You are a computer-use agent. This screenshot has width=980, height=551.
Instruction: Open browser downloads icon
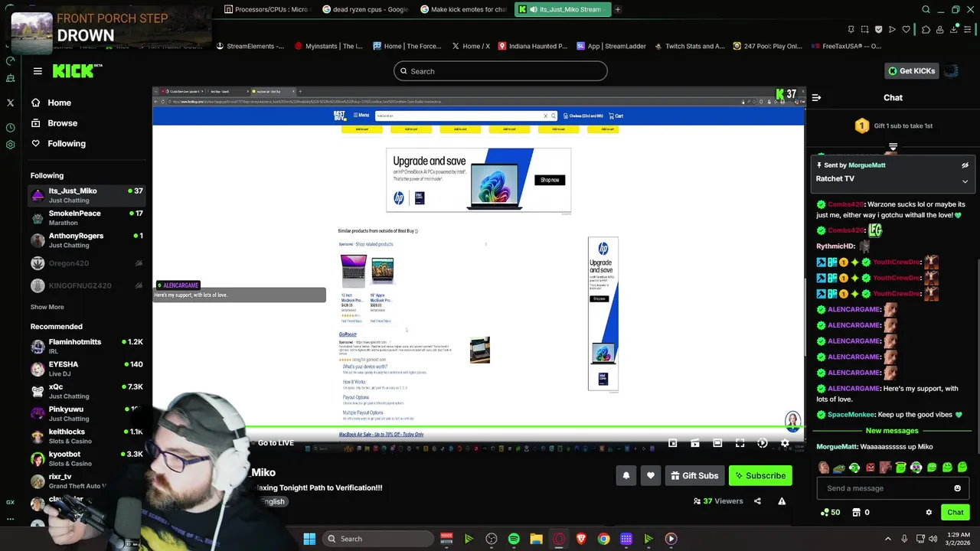pos(955,29)
